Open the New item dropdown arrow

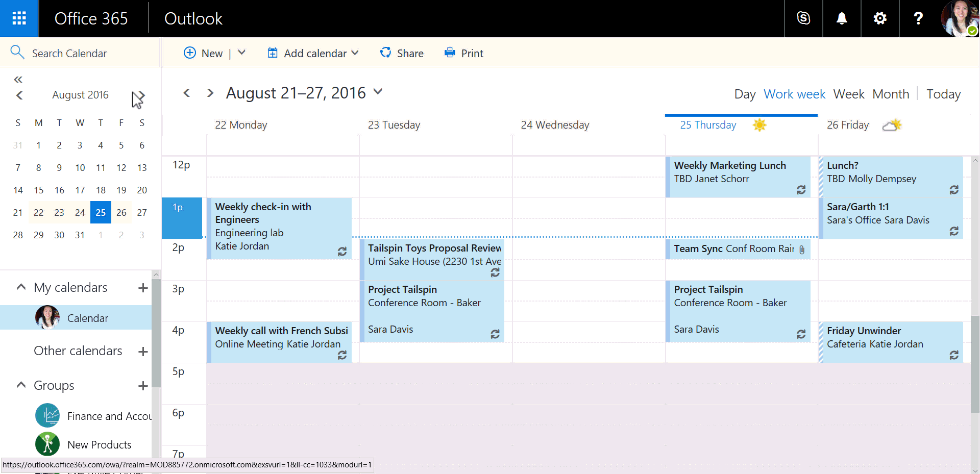tap(242, 53)
